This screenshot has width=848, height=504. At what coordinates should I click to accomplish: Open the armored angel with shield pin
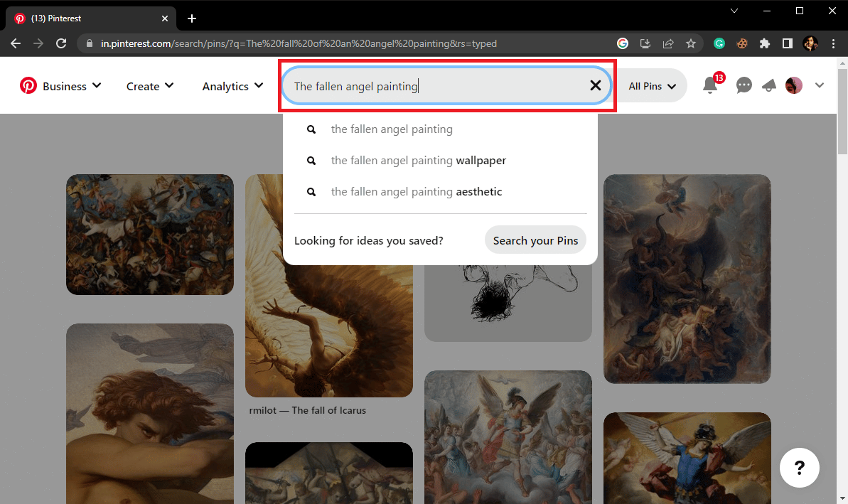508,437
